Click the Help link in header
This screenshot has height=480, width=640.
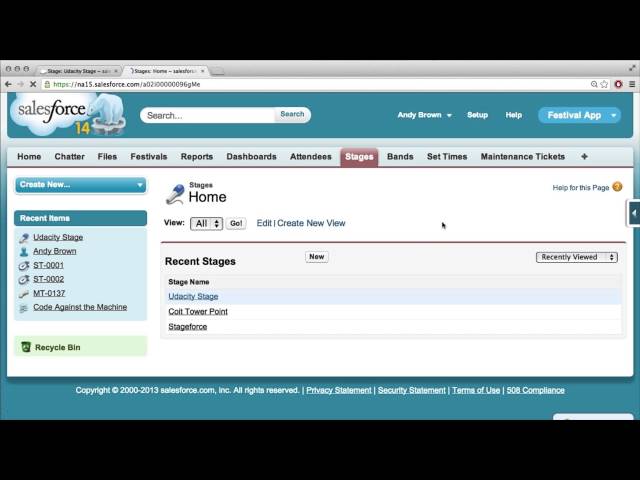513,115
